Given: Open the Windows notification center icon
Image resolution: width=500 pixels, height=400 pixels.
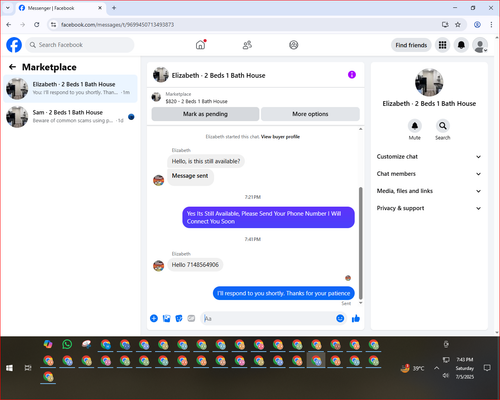Looking at the screenshot, I should (487, 368).
